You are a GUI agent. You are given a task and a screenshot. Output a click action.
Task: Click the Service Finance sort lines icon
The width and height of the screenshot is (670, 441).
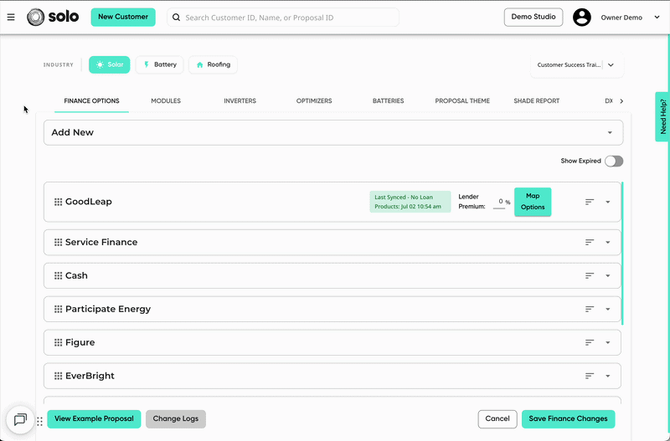(x=590, y=242)
